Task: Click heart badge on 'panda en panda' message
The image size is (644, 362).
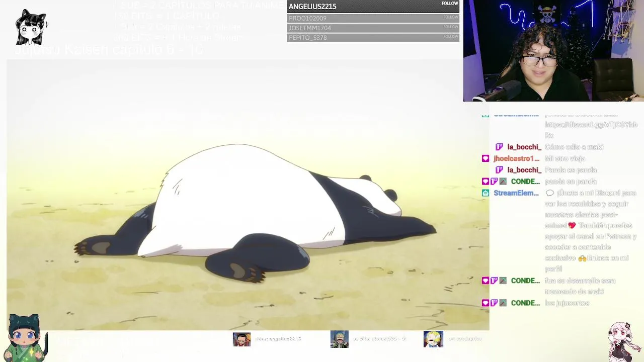Action: point(486,182)
